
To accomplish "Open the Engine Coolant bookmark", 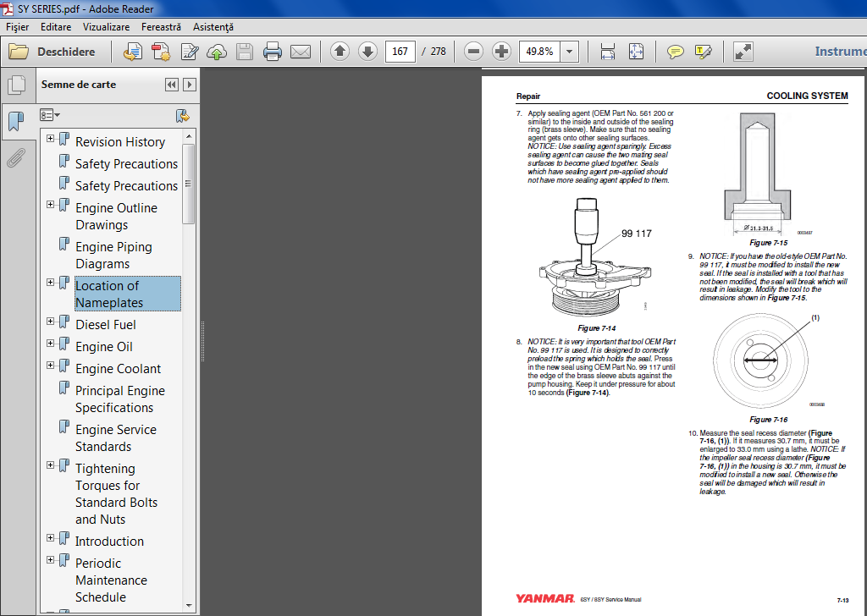I will pos(119,369).
